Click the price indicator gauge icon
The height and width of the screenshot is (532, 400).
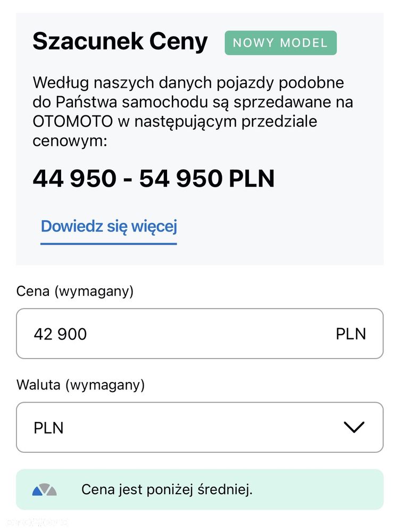(x=45, y=489)
